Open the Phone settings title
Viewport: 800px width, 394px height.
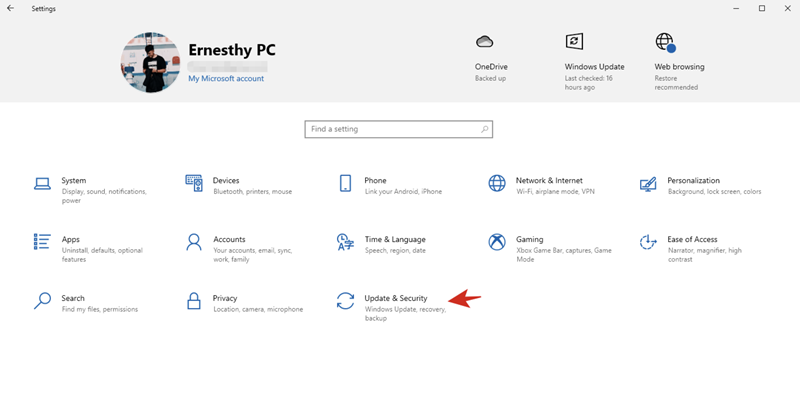coord(375,181)
